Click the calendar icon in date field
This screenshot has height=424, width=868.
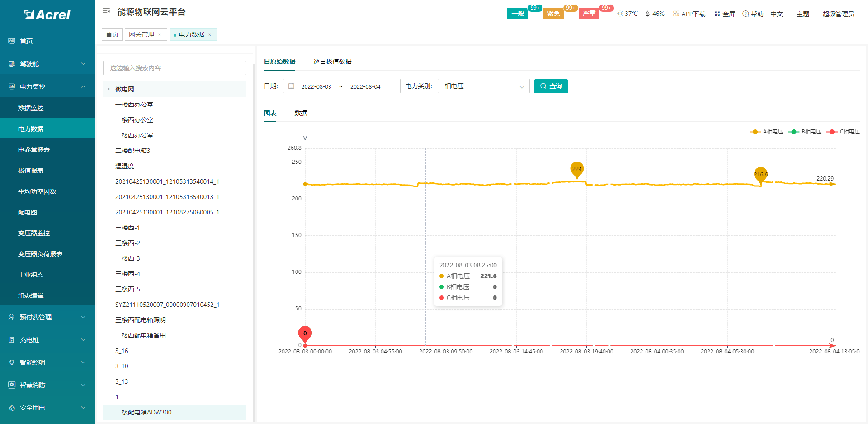pos(292,86)
